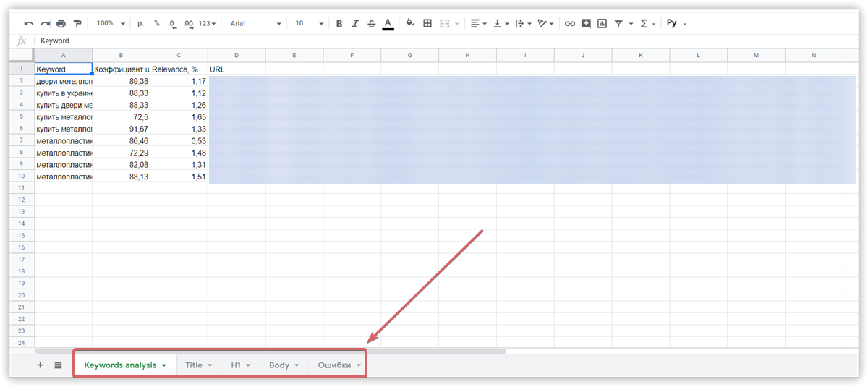Screen dimensions: 868x387
Task: Insert a chart
Action: click(x=602, y=23)
